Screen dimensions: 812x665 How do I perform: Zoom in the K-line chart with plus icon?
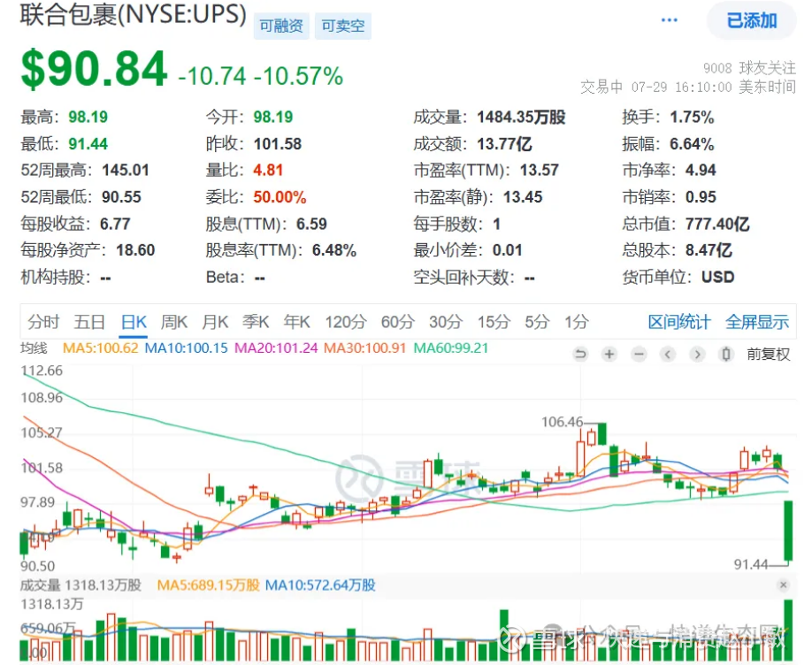point(609,355)
